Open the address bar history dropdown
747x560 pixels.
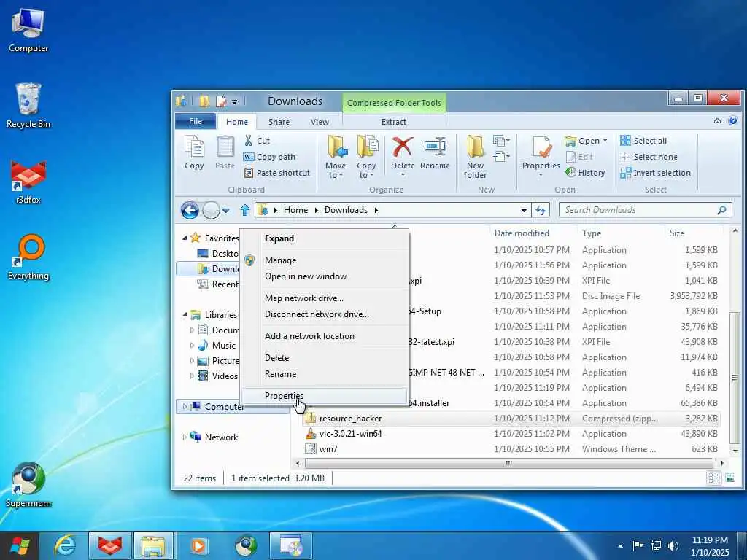[x=524, y=210]
